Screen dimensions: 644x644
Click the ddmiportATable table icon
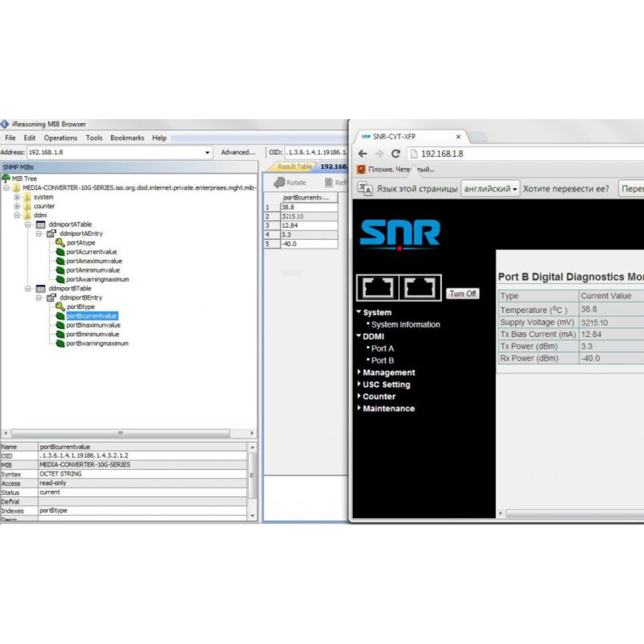(x=41, y=224)
